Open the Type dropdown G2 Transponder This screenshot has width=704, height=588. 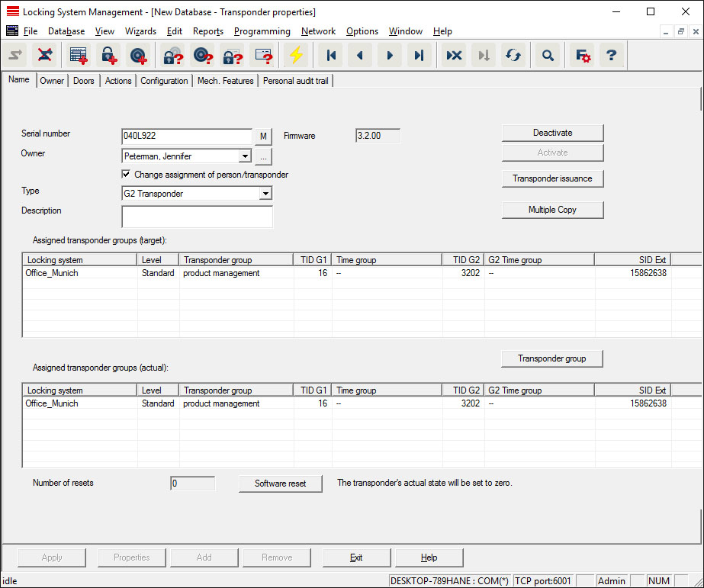click(265, 194)
